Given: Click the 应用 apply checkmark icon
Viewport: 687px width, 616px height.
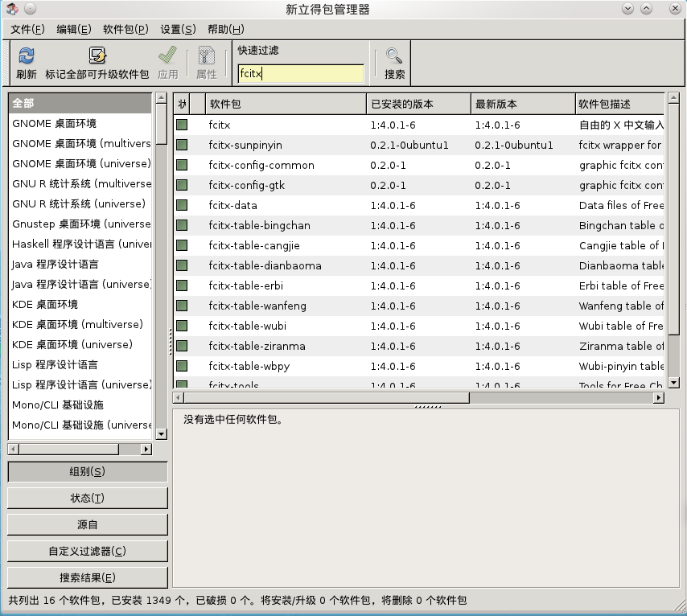Looking at the screenshot, I should point(168,55).
